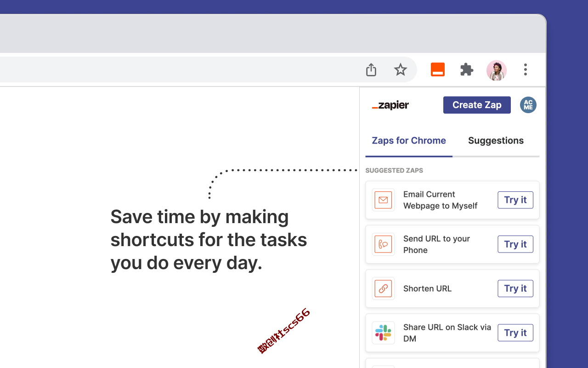This screenshot has height=368, width=588.
Task: Open the Chrome profile avatar
Action: click(497, 70)
